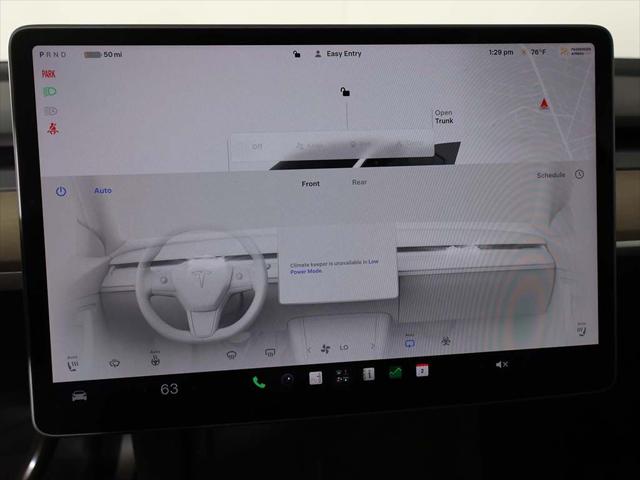This screenshot has width=640, height=480.
Task: Switch to the Front climate tab
Action: (311, 184)
